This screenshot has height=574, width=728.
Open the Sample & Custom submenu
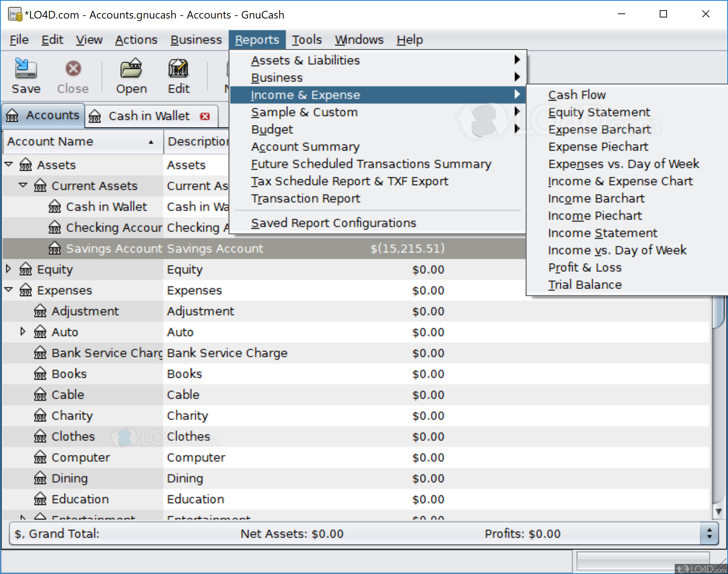pyautogui.click(x=378, y=112)
